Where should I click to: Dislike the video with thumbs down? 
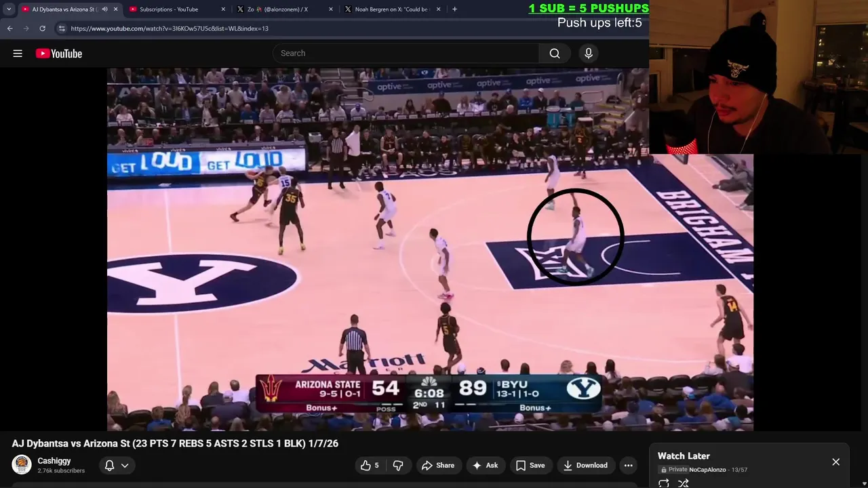[x=398, y=466]
